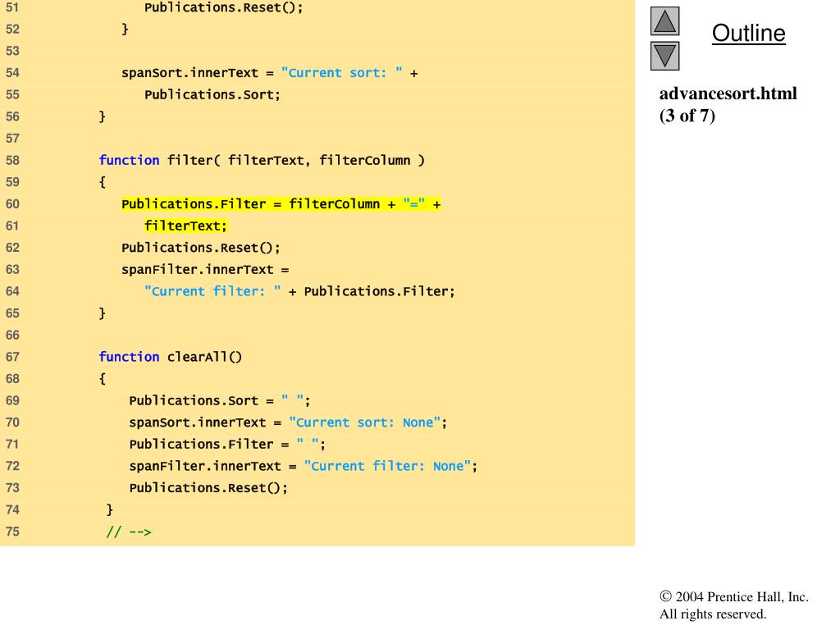Image resolution: width=840 pixels, height=630 pixels.
Task: Click the down arrow navigation button
Action: point(664,57)
